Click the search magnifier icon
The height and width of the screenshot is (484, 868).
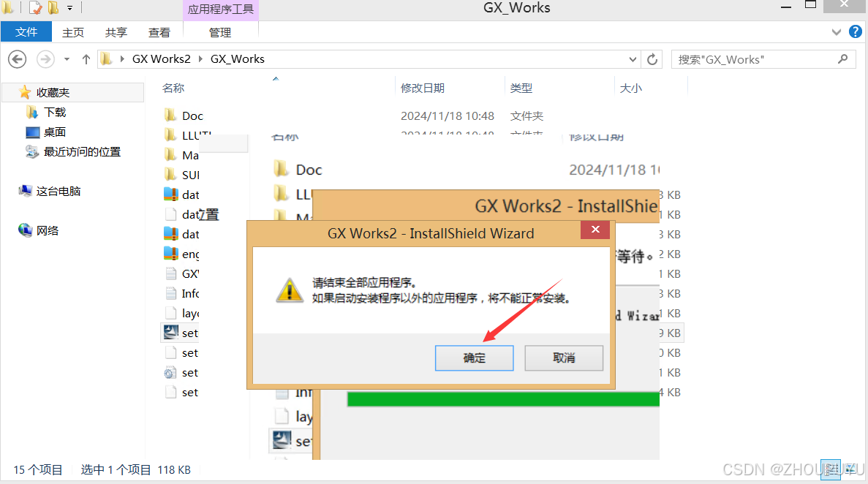842,58
